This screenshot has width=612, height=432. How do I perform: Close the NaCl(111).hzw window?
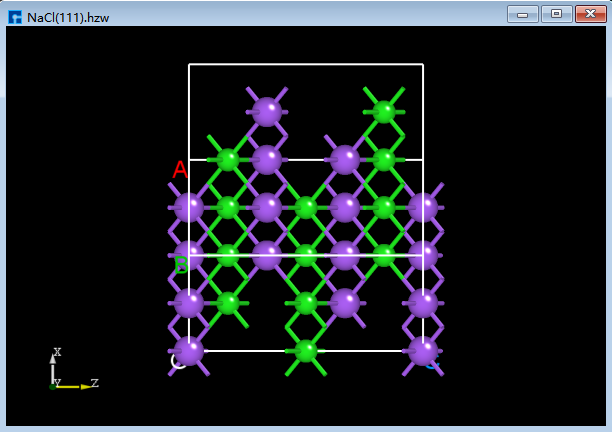[x=591, y=14]
